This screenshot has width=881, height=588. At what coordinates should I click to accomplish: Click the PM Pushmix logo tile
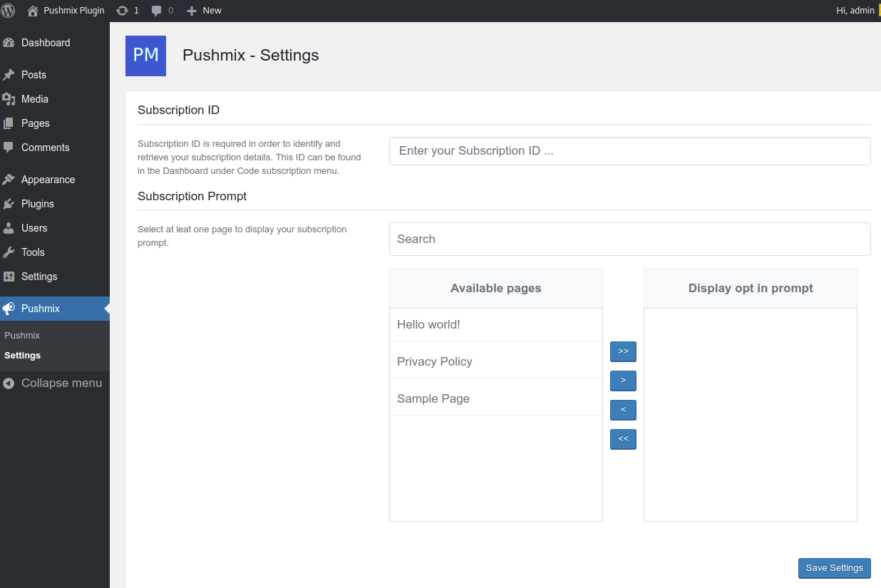(x=145, y=56)
